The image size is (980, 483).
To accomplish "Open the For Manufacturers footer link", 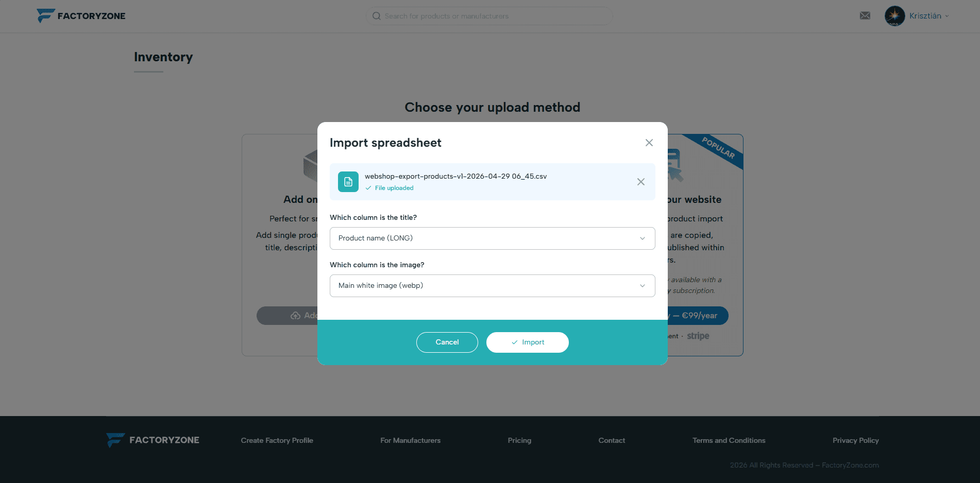I will [411, 440].
